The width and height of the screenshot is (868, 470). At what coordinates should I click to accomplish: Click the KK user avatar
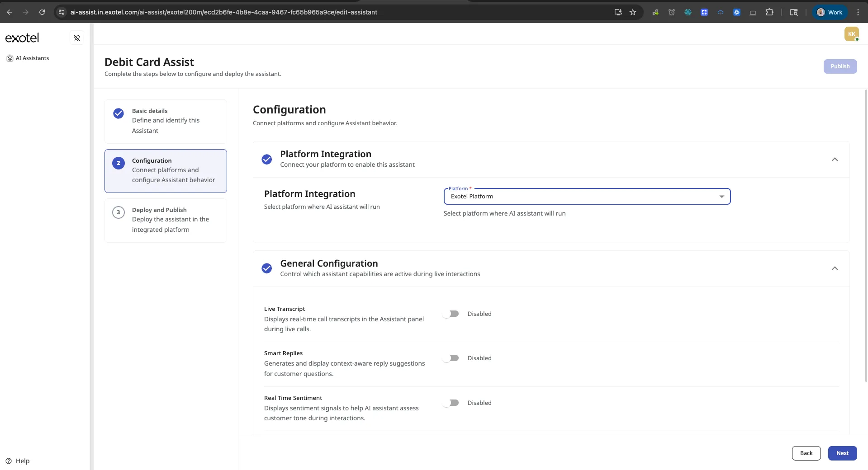pos(852,34)
